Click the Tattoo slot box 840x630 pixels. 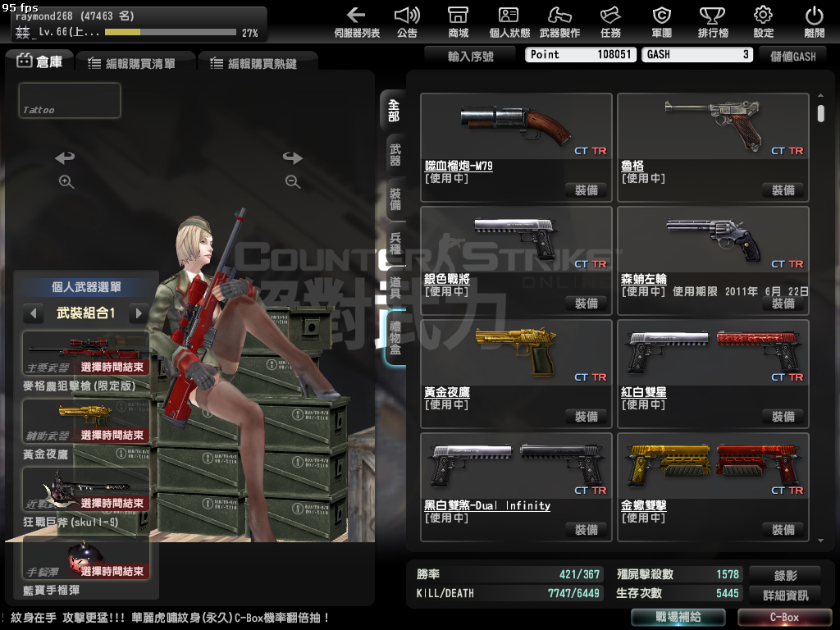(x=70, y=100)
